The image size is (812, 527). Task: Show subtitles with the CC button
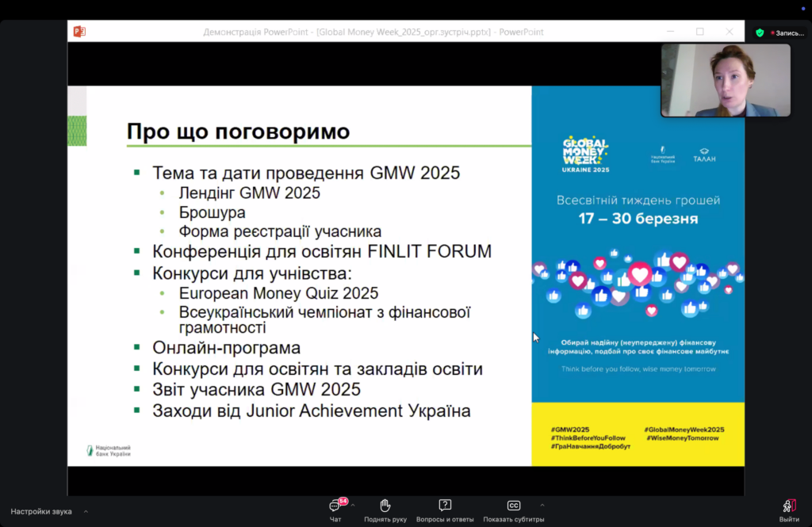(513, 510)
